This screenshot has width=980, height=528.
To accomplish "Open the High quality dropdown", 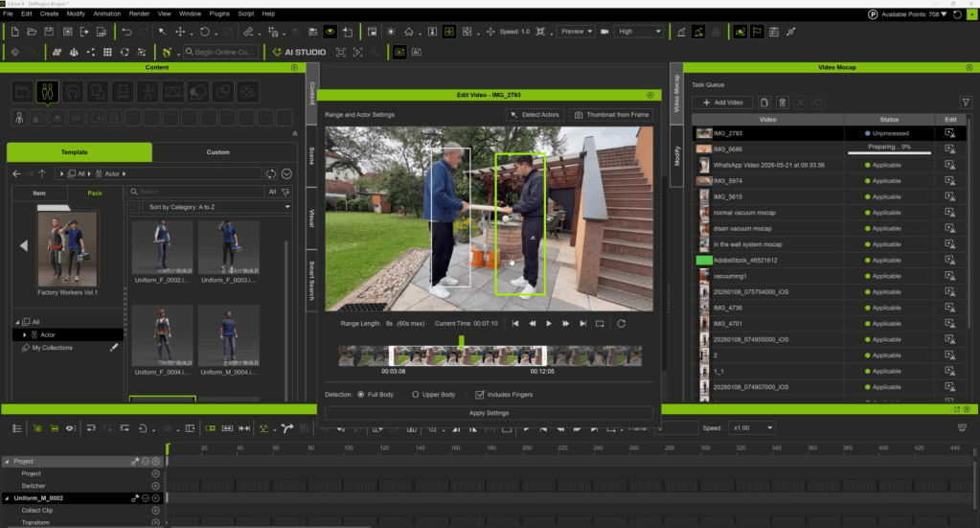I will [x=639, y=32].
